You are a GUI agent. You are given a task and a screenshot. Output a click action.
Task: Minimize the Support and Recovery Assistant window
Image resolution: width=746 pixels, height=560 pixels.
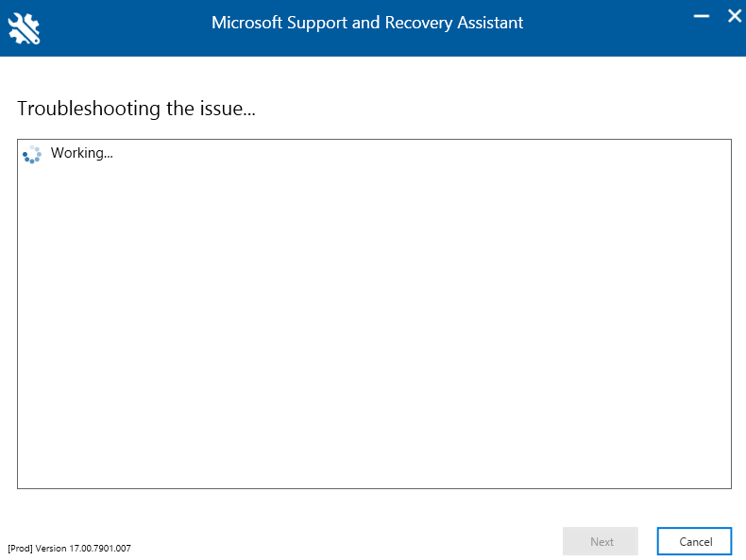(701, 16)
